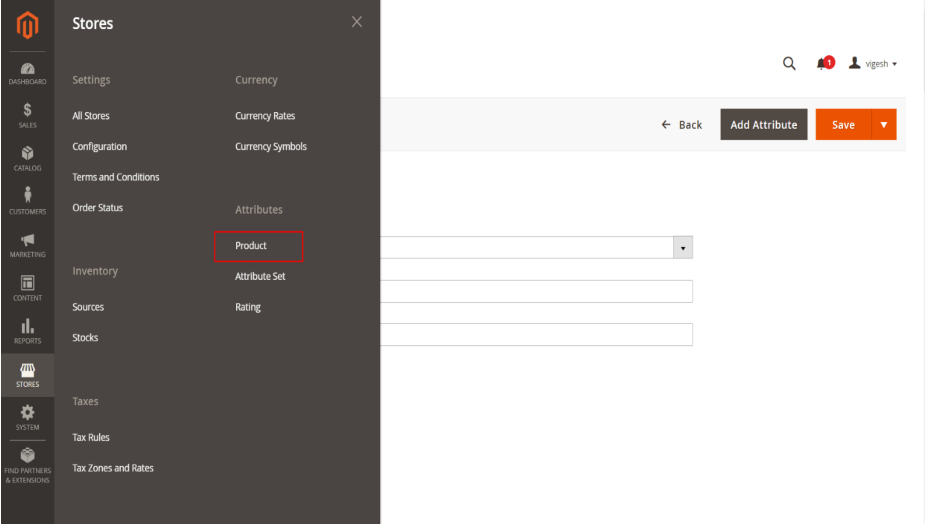925x525 pixels.
Task: Close the Stores menu panel
Action: [357, 22]
